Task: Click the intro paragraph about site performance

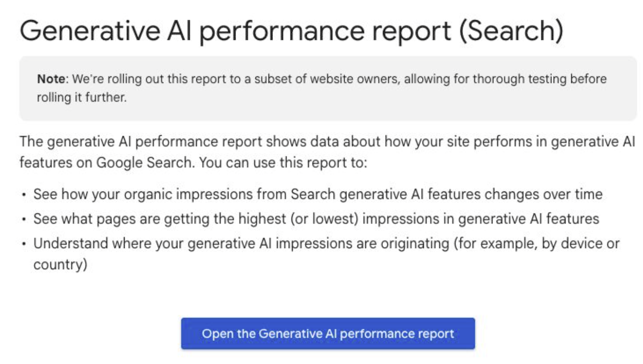Action: coord(327,152)
